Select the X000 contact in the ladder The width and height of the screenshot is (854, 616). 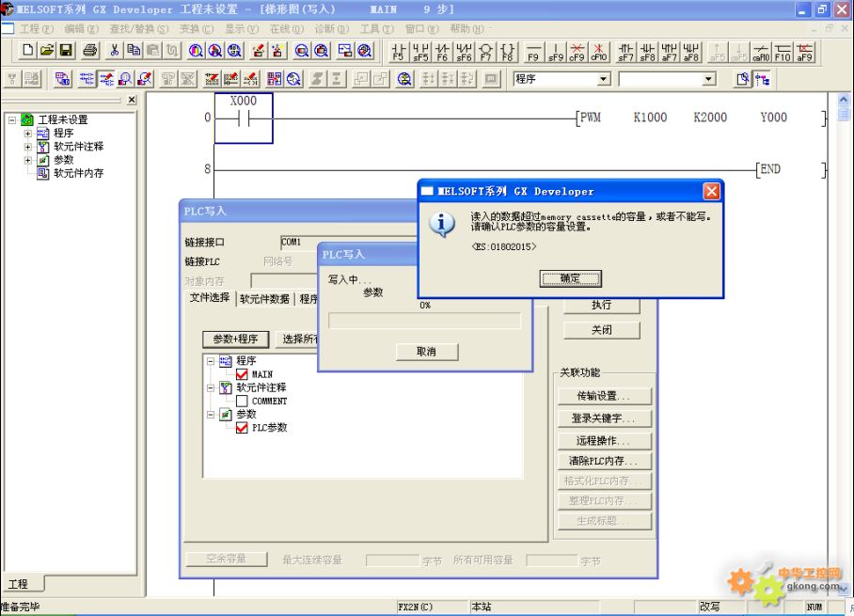[x=244, y=118]
